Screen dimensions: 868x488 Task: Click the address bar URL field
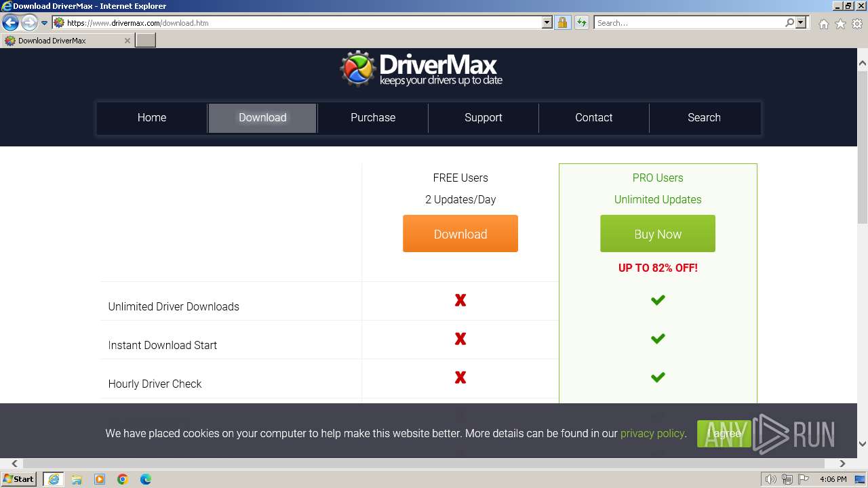pyautogui.click(x=297, y=22)
